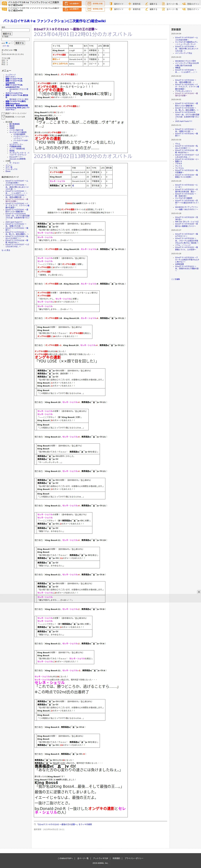Open Connecting With you バトルロイヤル link

point(17,109)
